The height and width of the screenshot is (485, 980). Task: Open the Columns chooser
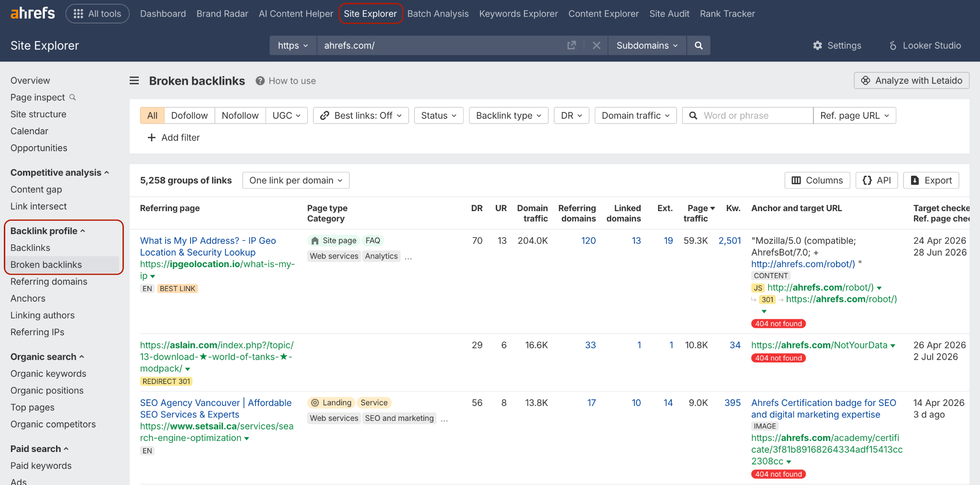[817, 180]
